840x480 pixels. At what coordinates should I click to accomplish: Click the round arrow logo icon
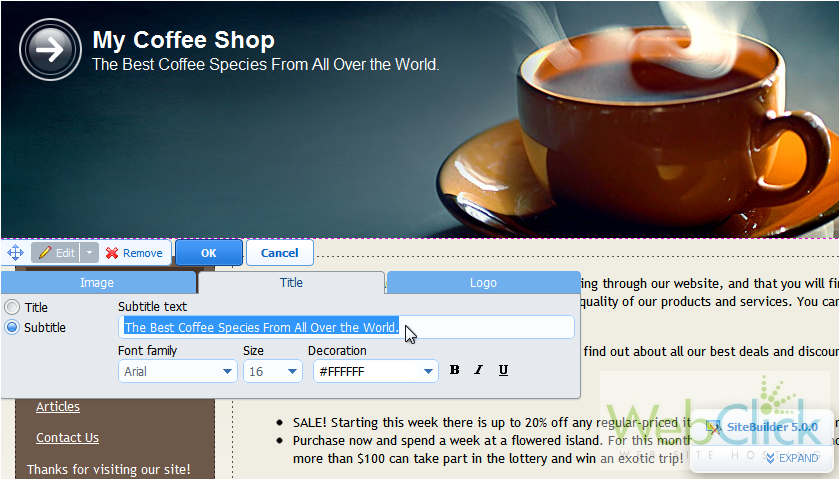50,50
